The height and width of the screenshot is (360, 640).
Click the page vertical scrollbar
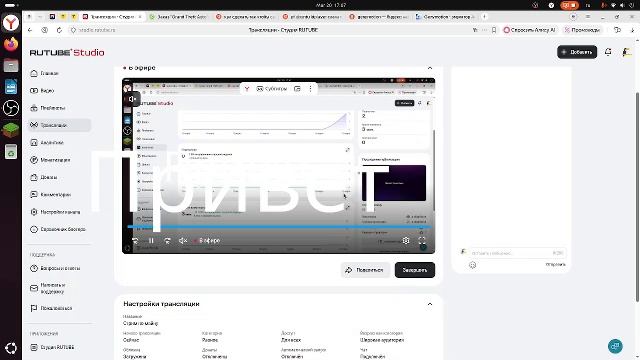click(637, 198)
